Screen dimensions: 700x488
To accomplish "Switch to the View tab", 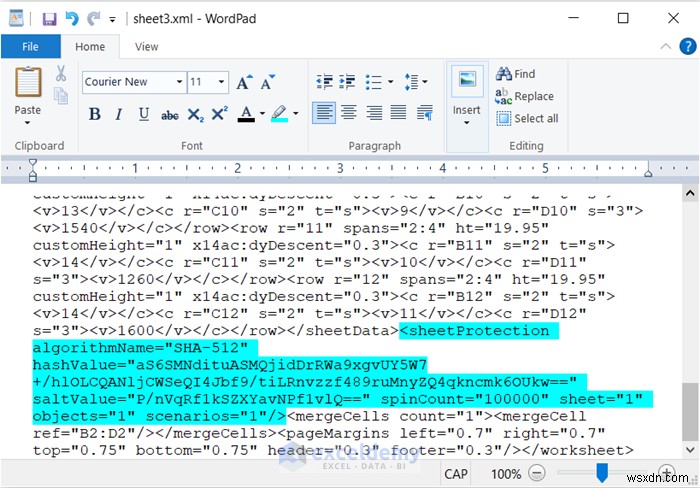I will tap(146, 46).
